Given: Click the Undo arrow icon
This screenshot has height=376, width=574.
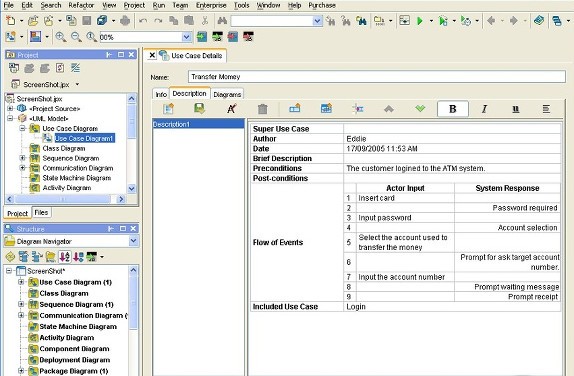Looking at the screenshot, I should tap(143, 21).
